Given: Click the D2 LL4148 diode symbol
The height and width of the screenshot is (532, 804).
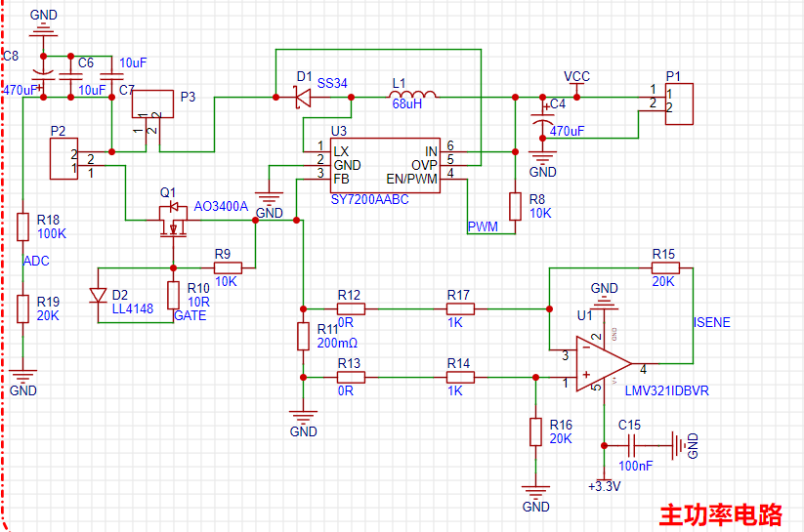Looking at the screenshot, I should pos(98,295).
